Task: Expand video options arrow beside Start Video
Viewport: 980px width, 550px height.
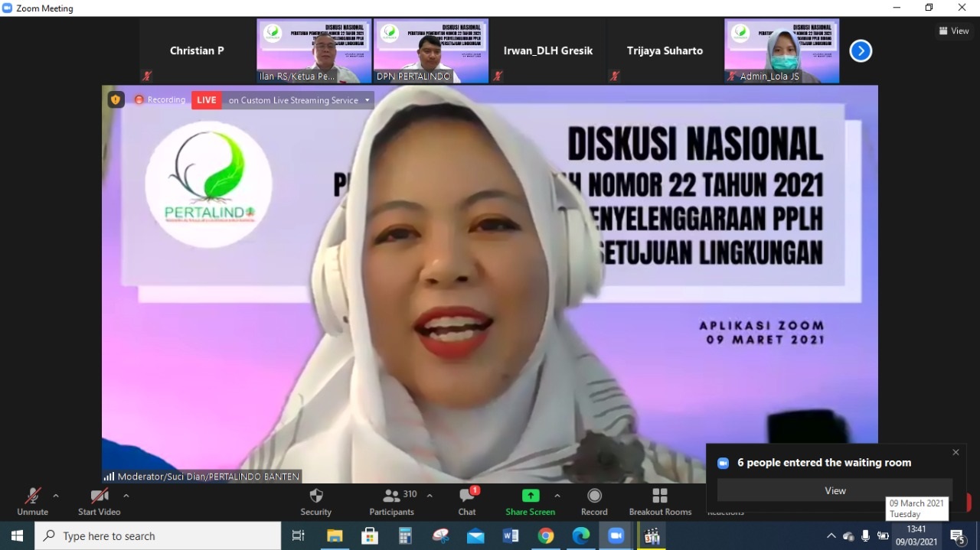Action: click(x=126, y=496)
